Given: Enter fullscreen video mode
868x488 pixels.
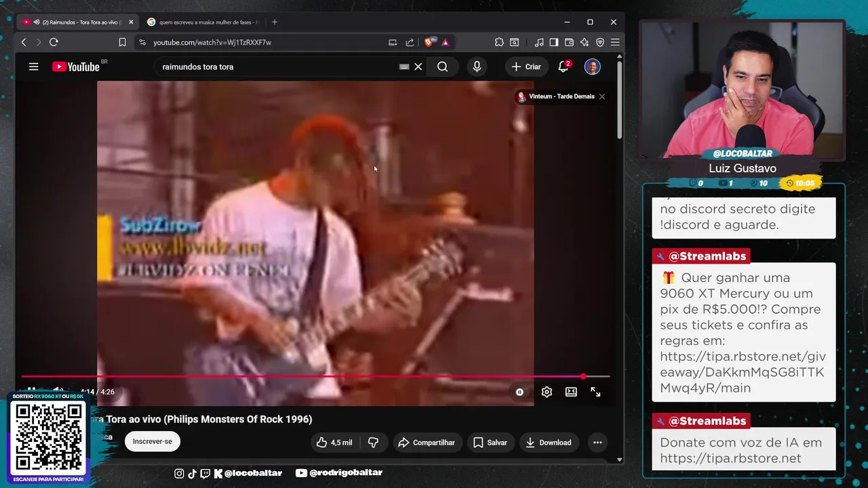Looking at the screenshot, I should click(595, 392).
